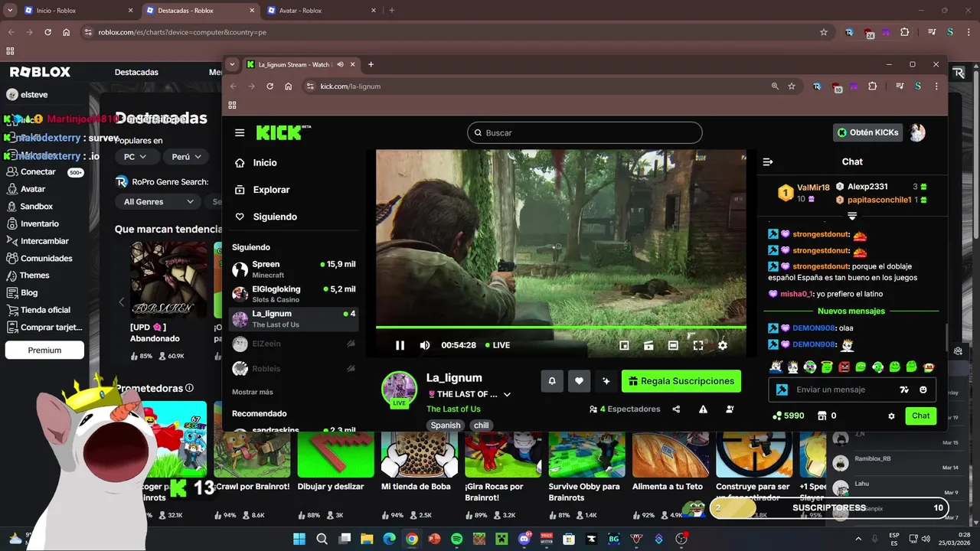
Task: Enter fullscreen in Kick player
Action: 698,345
